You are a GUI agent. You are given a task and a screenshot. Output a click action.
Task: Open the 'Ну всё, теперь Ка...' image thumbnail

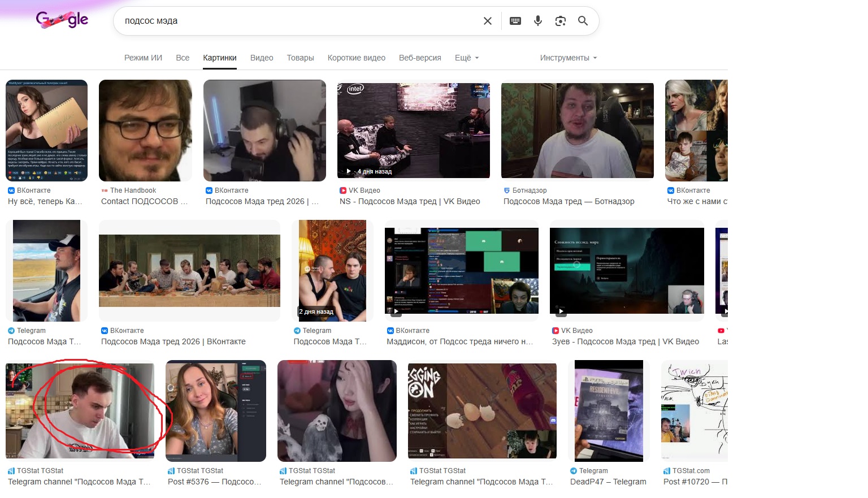(46, 131)
